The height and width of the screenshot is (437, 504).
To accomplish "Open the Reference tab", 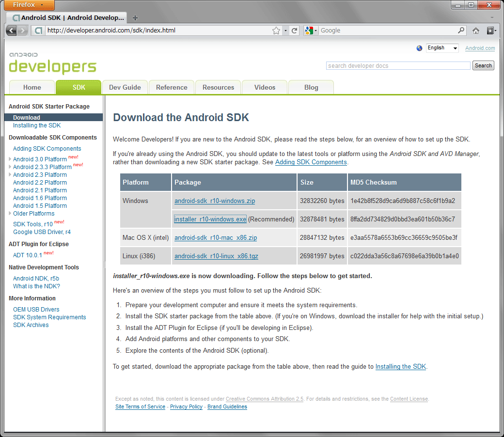I will click(172, 87).
